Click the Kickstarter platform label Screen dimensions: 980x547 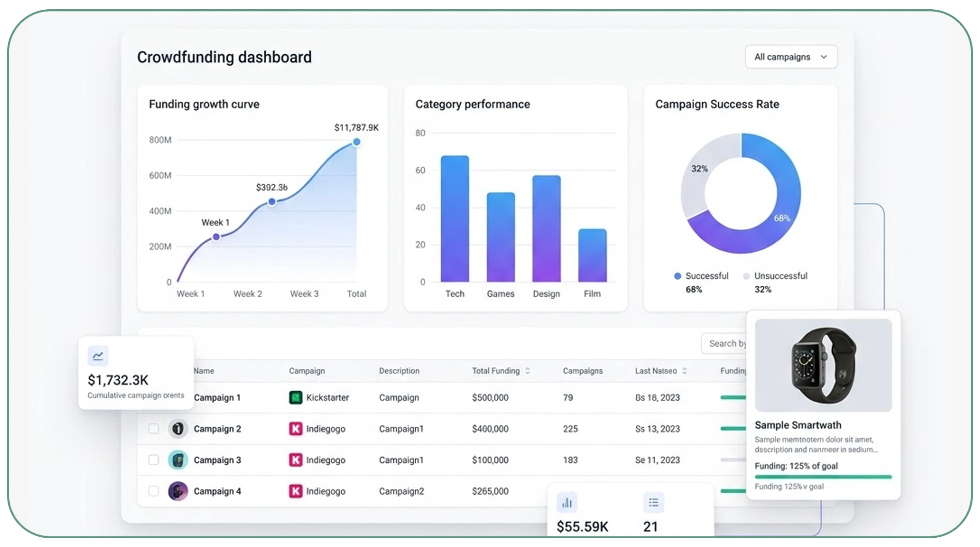point(328,397)
